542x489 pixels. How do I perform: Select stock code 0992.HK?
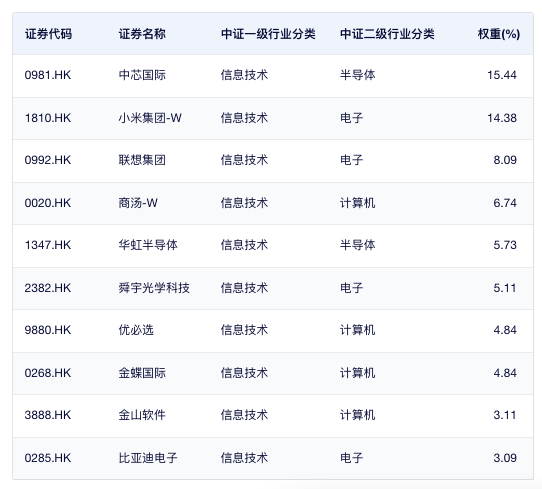click(x=48, y=160)
